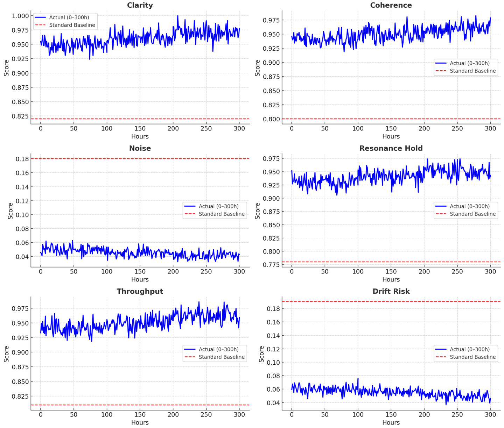Screen dimensions: 504x428
Task: Click the "250" tick on the Resonance Hold x-axis
Action: (x=457, y=271)
